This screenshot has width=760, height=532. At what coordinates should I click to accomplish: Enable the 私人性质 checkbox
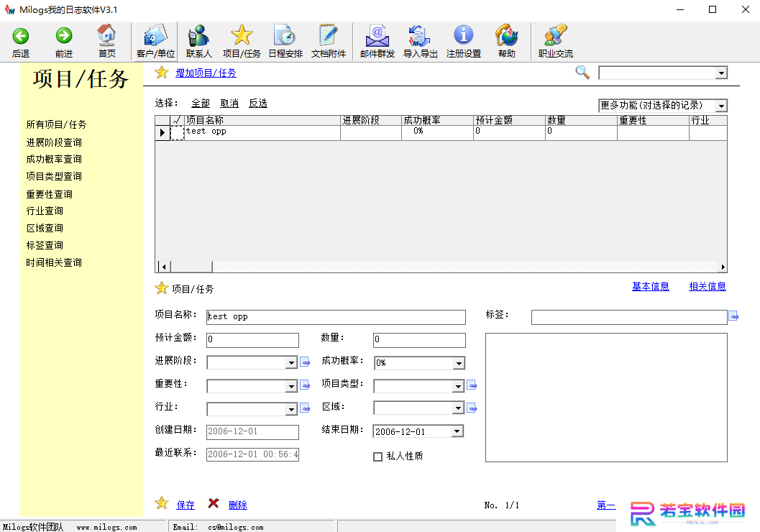click(377, 457)
